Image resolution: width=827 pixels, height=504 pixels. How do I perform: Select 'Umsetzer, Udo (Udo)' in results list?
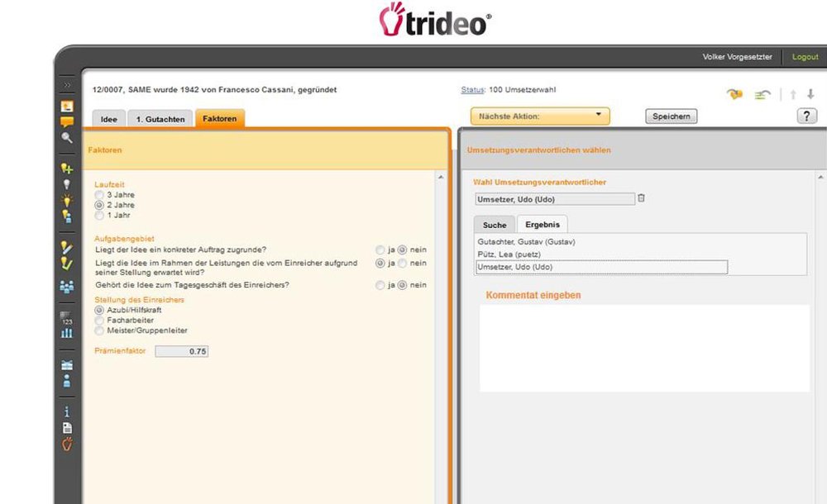click(601, 268)
